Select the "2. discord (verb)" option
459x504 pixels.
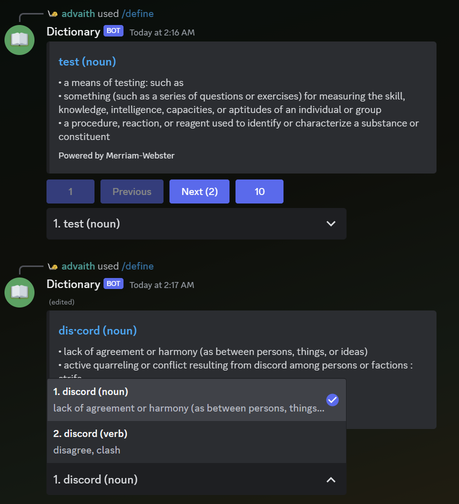pos(196,442)
